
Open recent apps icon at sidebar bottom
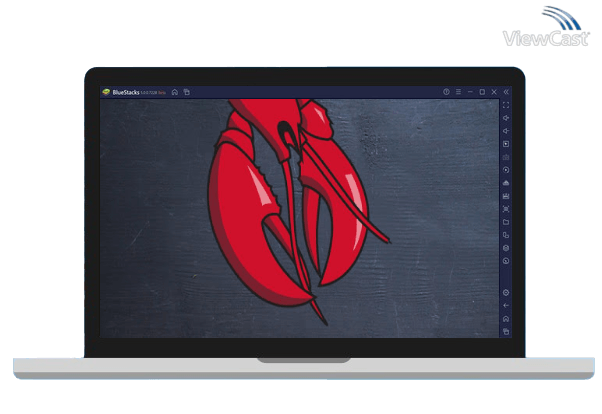(x=506, y=331)
